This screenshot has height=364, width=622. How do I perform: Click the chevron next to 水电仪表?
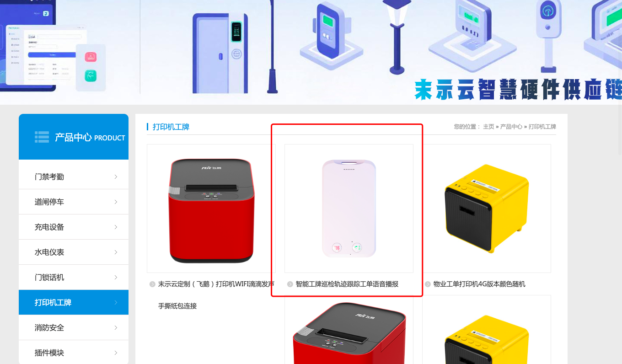click(116, 252)
